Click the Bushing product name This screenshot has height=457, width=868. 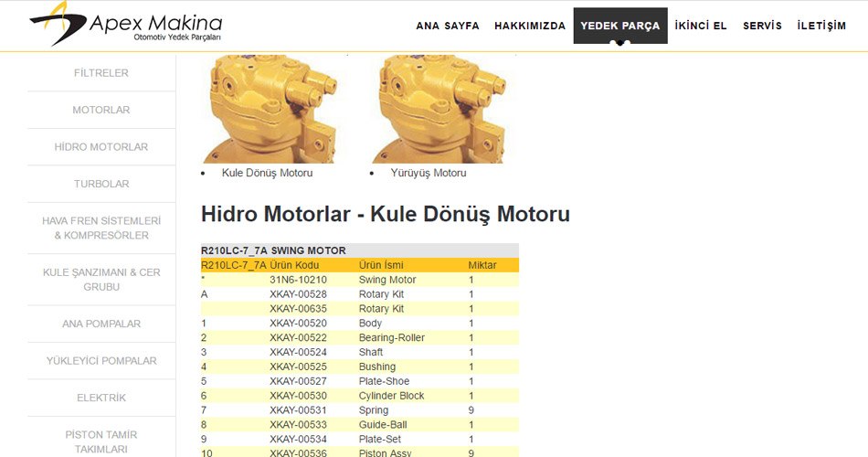point(377,367)
